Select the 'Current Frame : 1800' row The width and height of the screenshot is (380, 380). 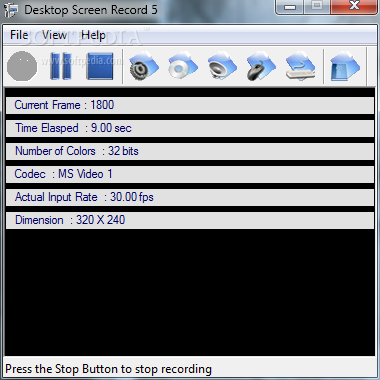click(190, 105)
